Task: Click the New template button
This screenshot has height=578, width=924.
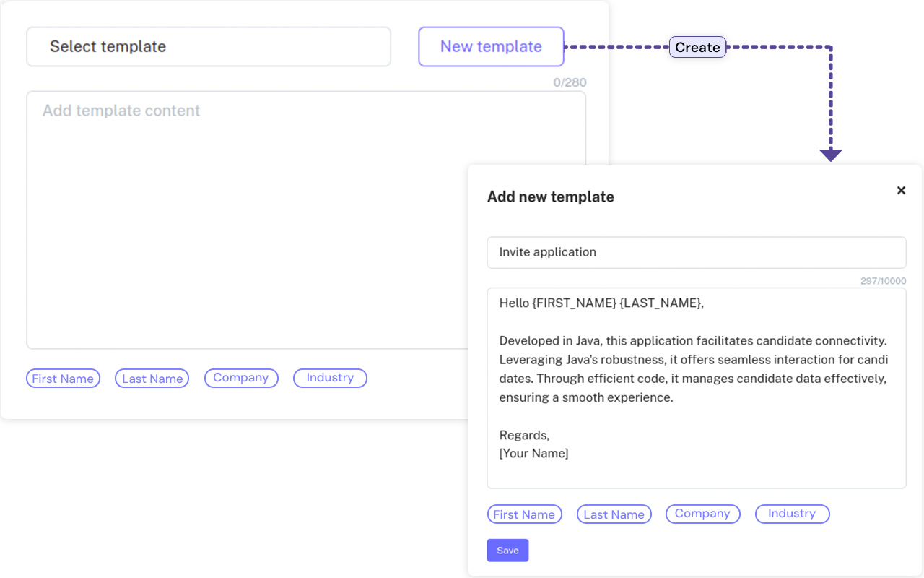Action: [x=491, y=46]
